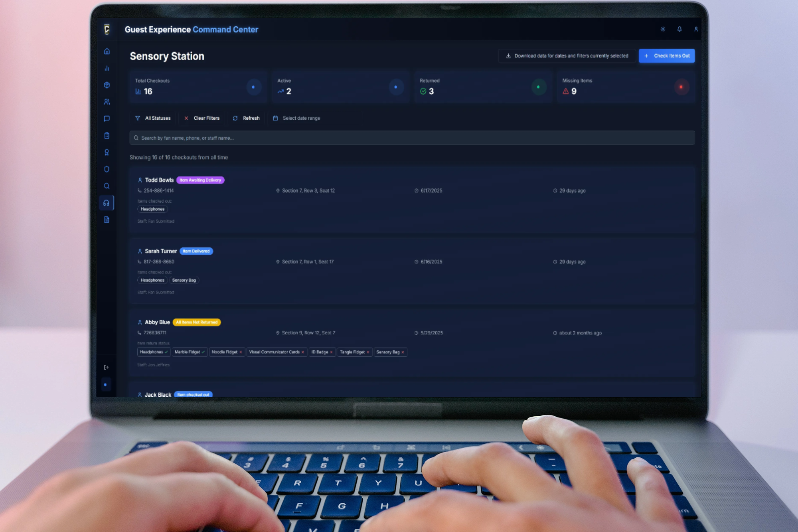Screen dimensions: 798x532
Task: Click Section 9, Row 12, Seat 7
Action: pos(308,333)
